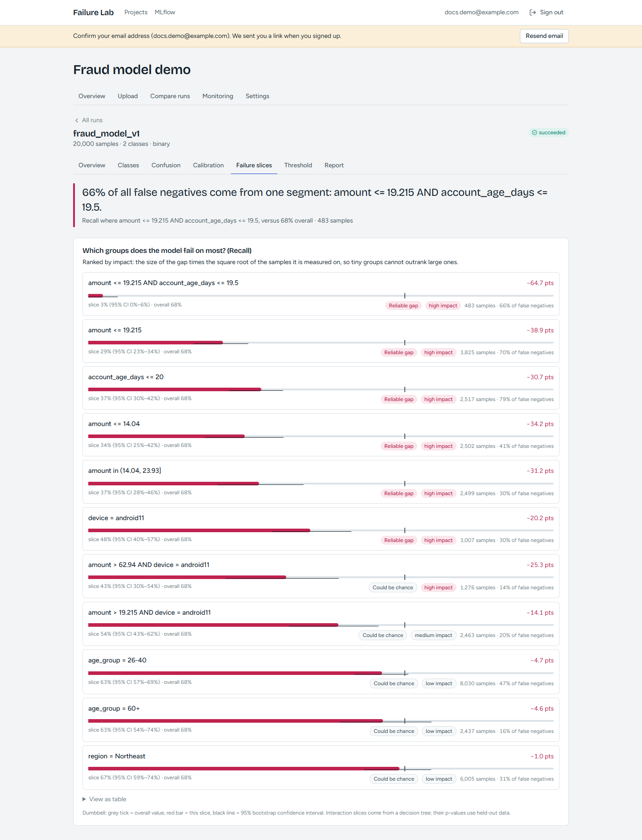
Task: Click the Sign out link text
Action: tap(551, 12)
